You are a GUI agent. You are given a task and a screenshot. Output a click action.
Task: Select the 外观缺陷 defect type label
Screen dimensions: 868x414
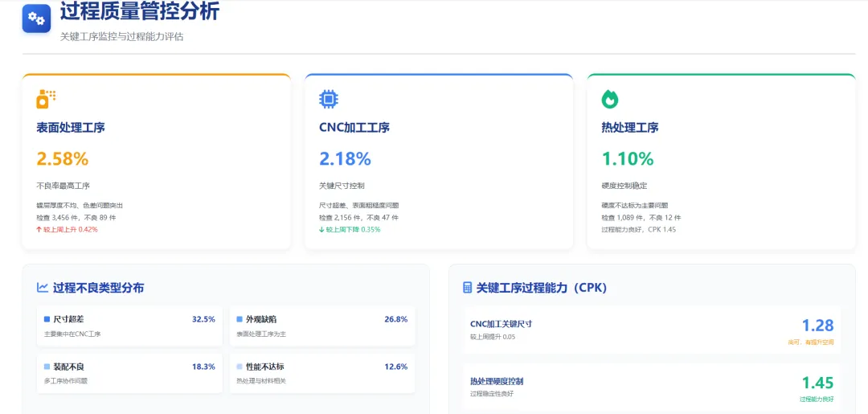click(x=261, y=319)
